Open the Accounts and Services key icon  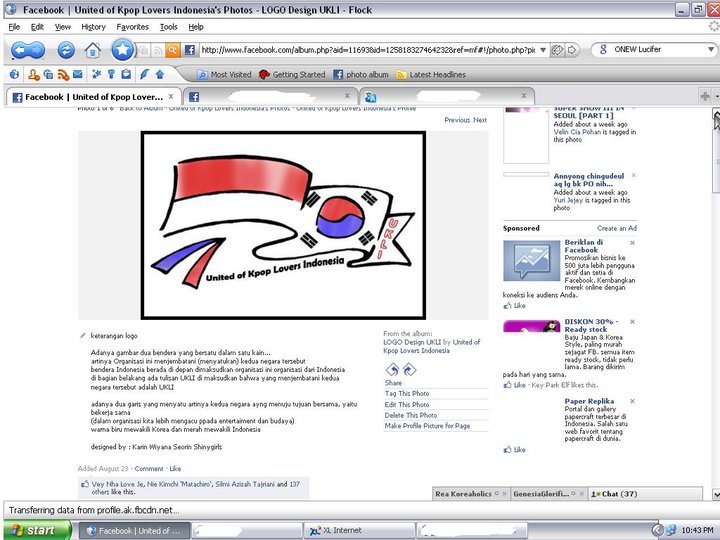(111, 74)
